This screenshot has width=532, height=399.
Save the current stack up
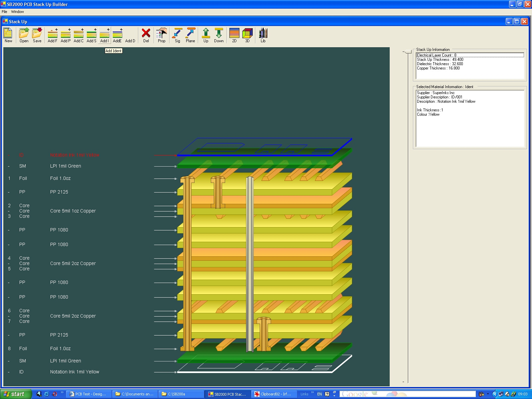pos(37,35)
